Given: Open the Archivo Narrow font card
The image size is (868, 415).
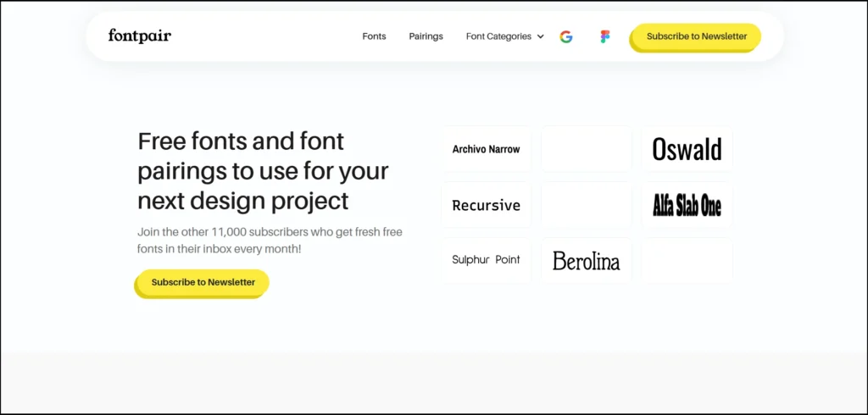Looking at the screenshot, I should [x=486, y=149].
